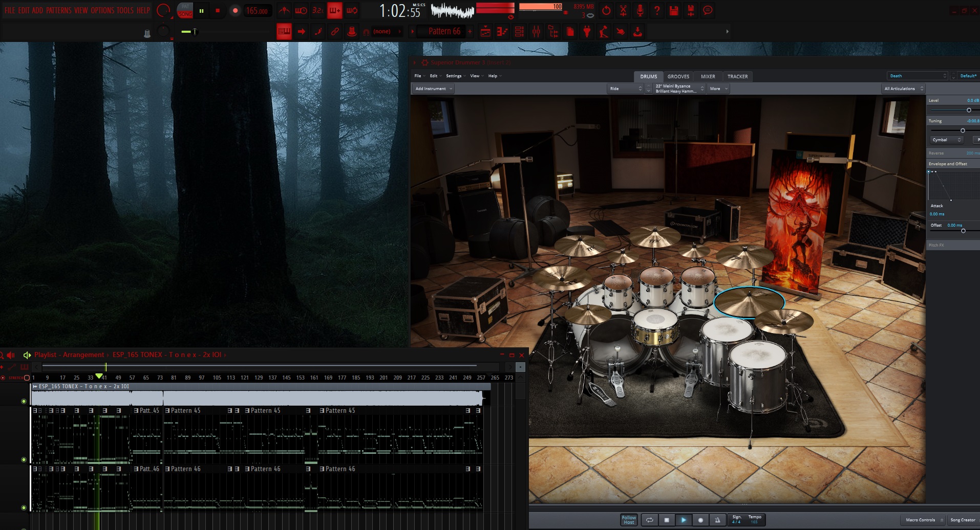Image resolution: width=980 pixels, height=530 pixels.
Task: Click the Pattern 66 selector
Action: 444,31
